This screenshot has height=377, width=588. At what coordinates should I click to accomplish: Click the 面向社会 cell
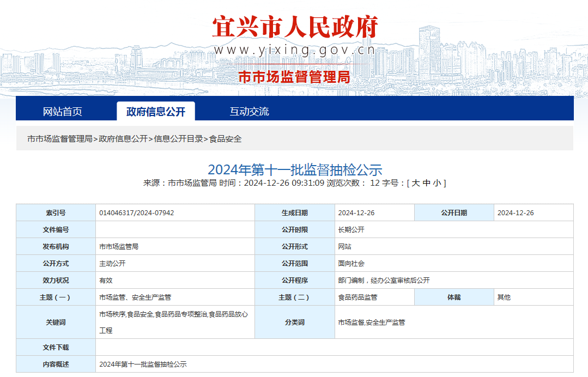(454, 264)
